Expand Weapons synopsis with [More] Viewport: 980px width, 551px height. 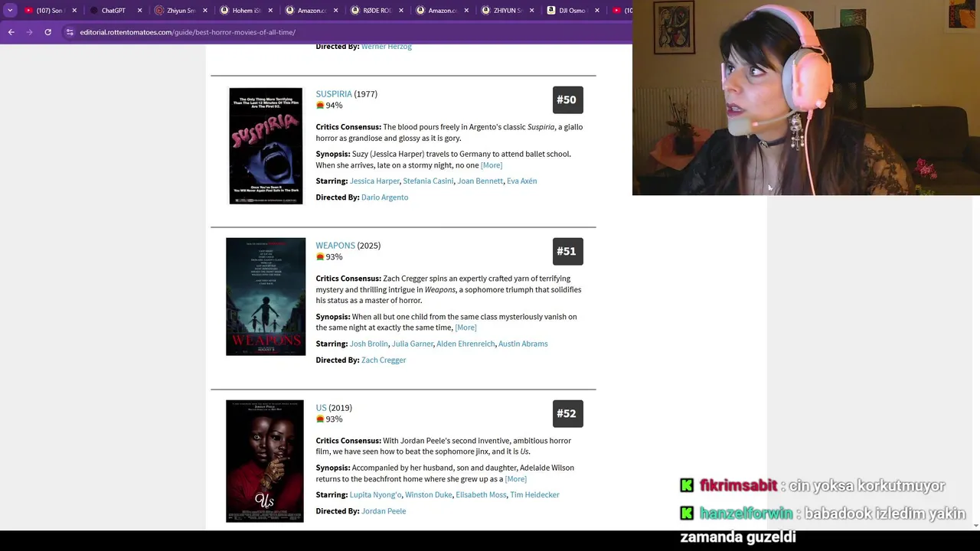tap(465, 328)
